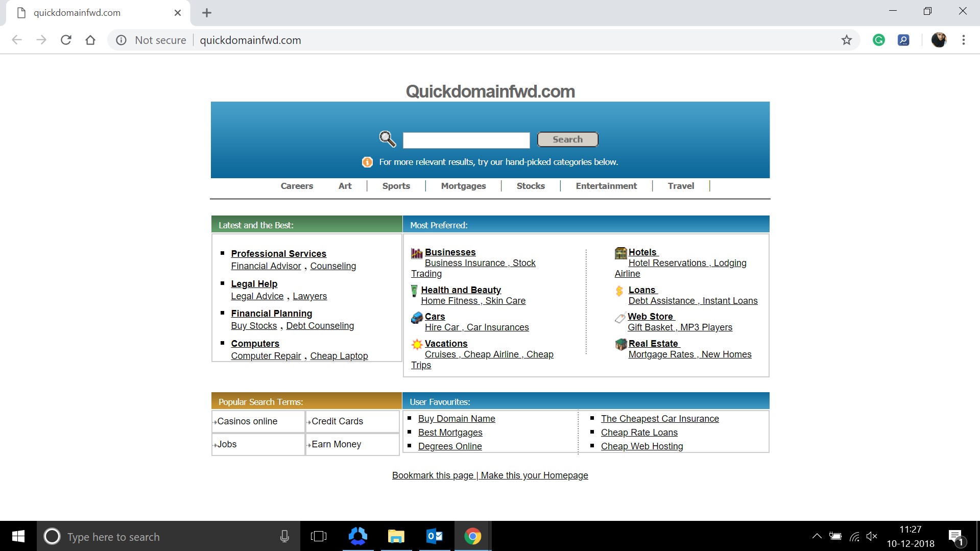Screen dimensions: 980x551
Task: Open Chrome via the taskbar icon
Action: coord(472,536)
